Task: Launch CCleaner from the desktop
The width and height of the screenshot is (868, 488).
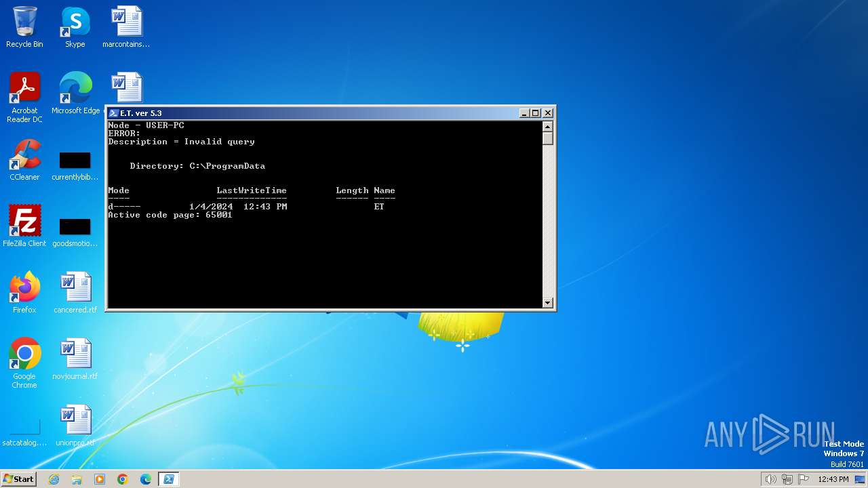Action: click(x=24, y=160)
